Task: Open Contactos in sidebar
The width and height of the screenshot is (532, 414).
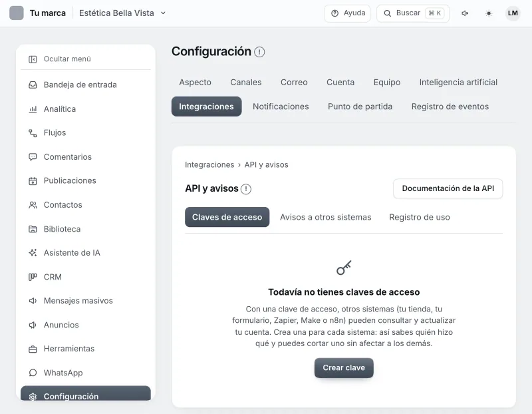Action: tap(86, 205)
